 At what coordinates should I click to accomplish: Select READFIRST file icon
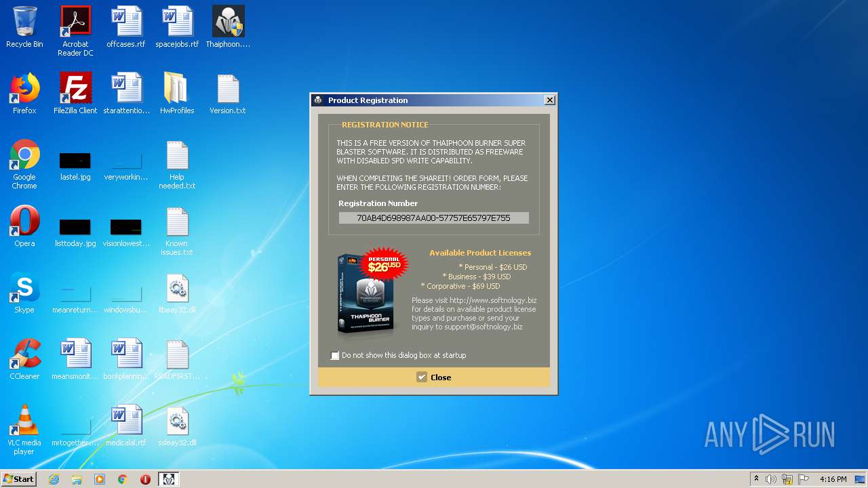[177, 359]
